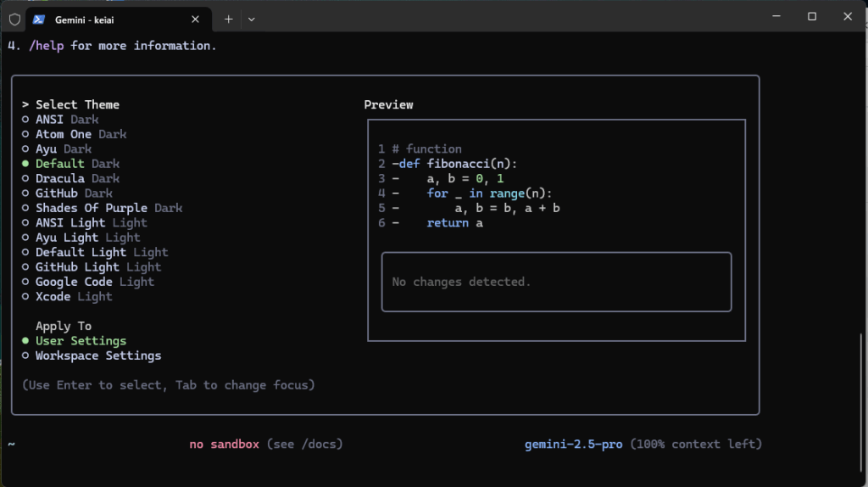The image size is (868, 487).
Task: Minimize the terminal window
Action: coord(776,17)
